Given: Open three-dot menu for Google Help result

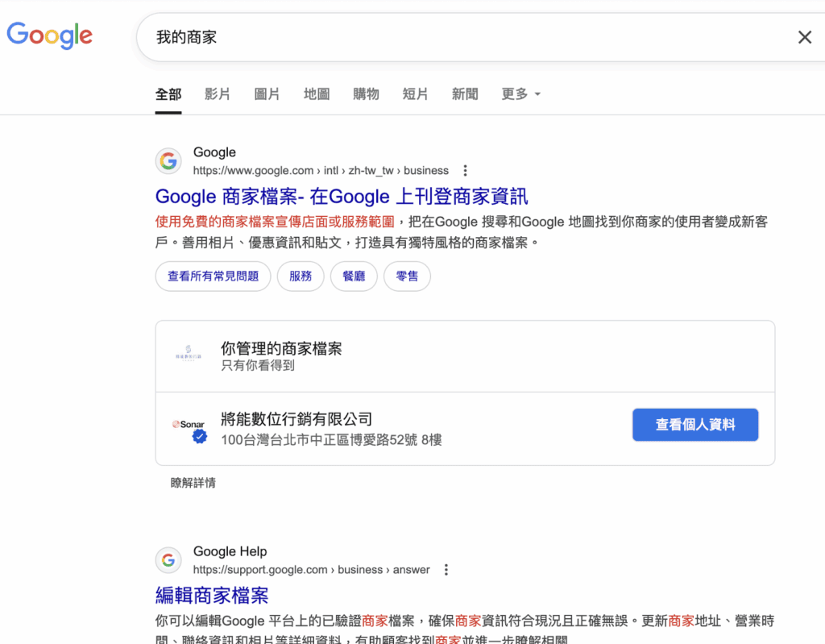Looking at the screenshot, I should pos(446,570).
